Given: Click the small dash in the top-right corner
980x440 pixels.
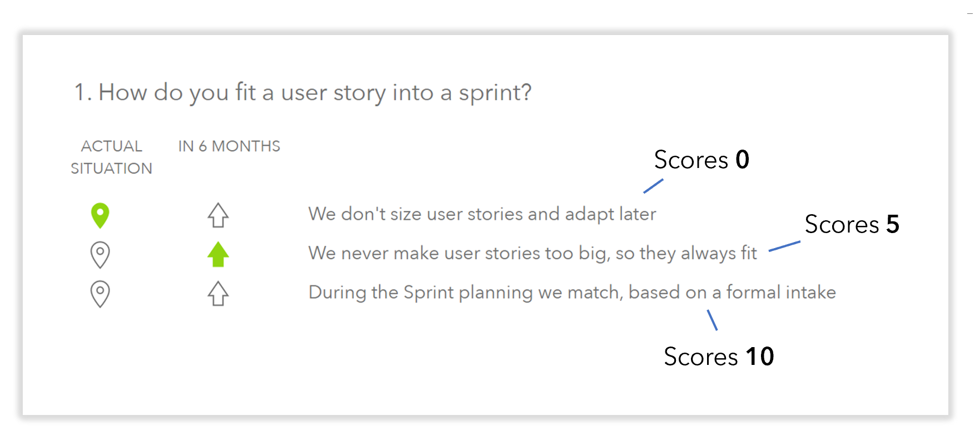Looking at the screenshot, I should [970, 13].
